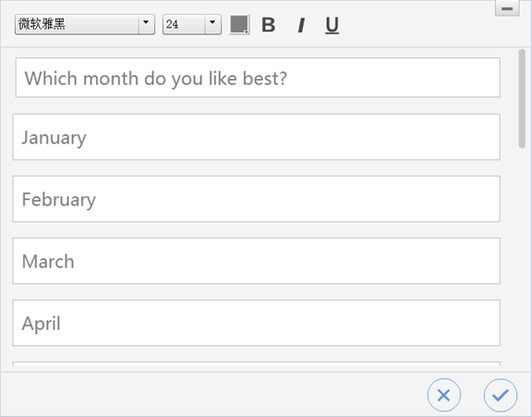This screenshot has height=417, width=532.
Task: Cancel edits with the X icon
Action: coord(443,395)
